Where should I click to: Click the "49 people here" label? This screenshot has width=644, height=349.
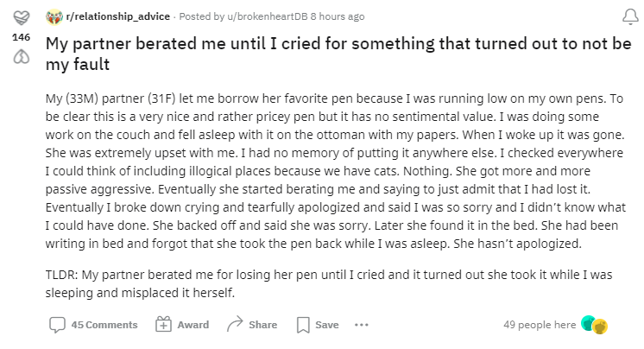pos(539,325)
